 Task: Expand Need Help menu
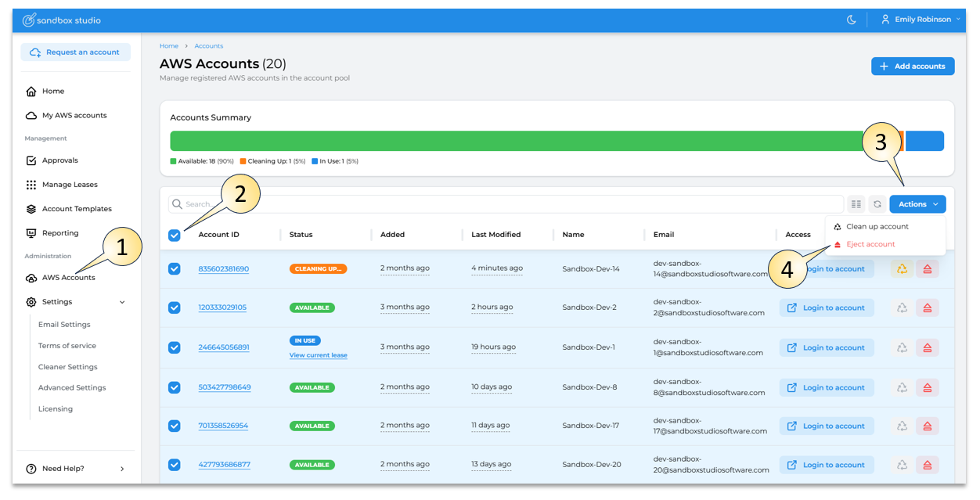[75, 469]
